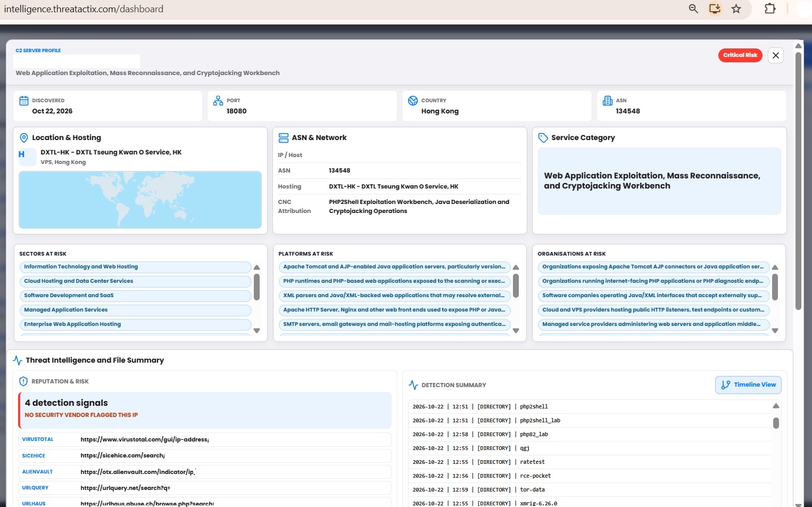Click the shield icon beside Reputation & Risk
812x507 pixels.
pyautogui.click(x=23, y=381)
